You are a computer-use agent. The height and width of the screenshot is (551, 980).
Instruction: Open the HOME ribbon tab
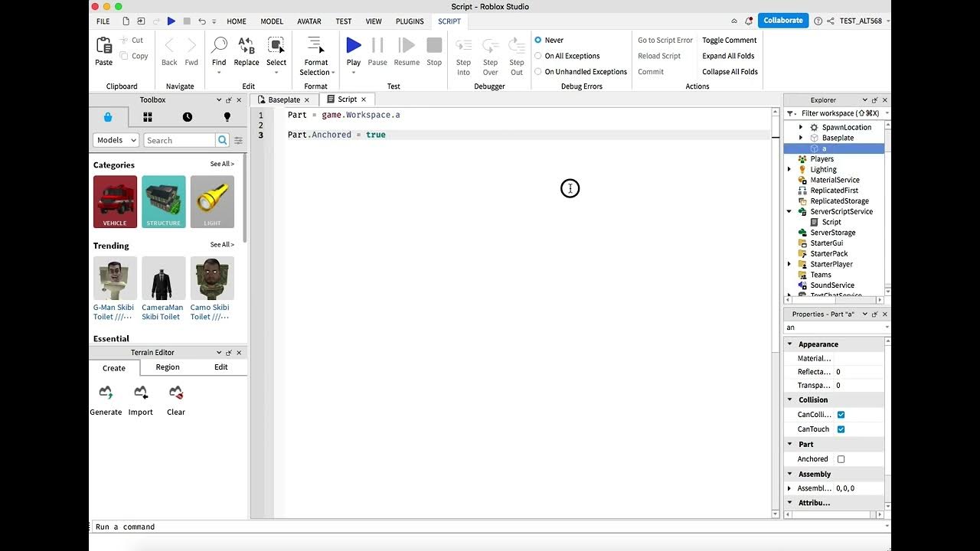[x=237, y=21]
